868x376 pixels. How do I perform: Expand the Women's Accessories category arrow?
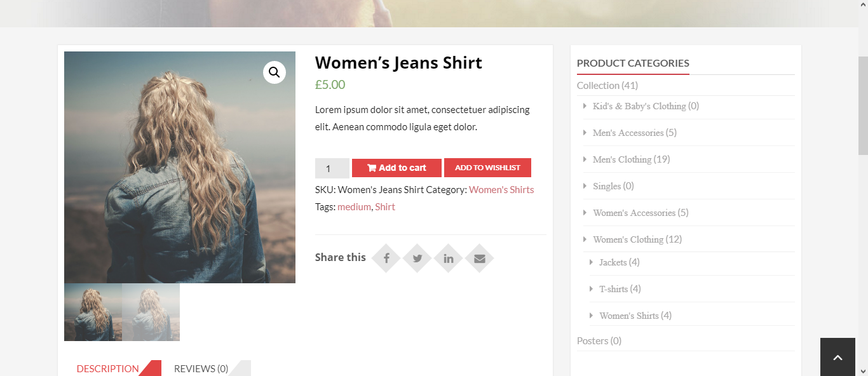pyautogui.click(x=585, y=212)
